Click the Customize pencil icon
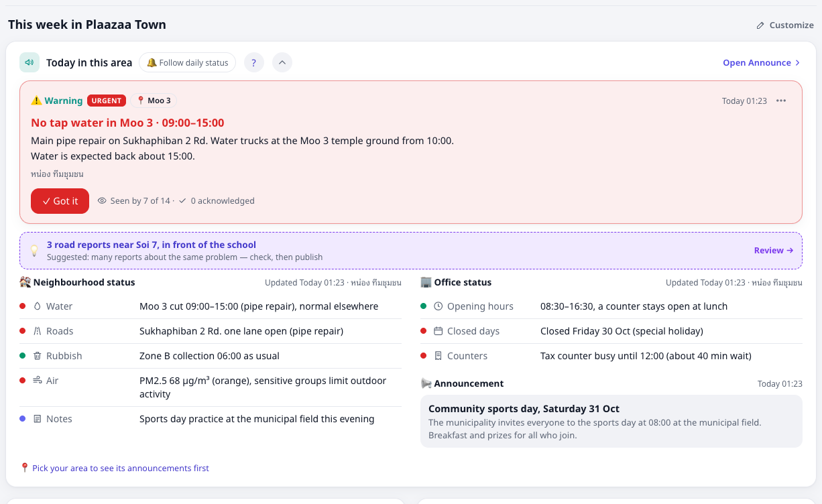This screenshot has height=504, width=822. [x=760, y=25]
